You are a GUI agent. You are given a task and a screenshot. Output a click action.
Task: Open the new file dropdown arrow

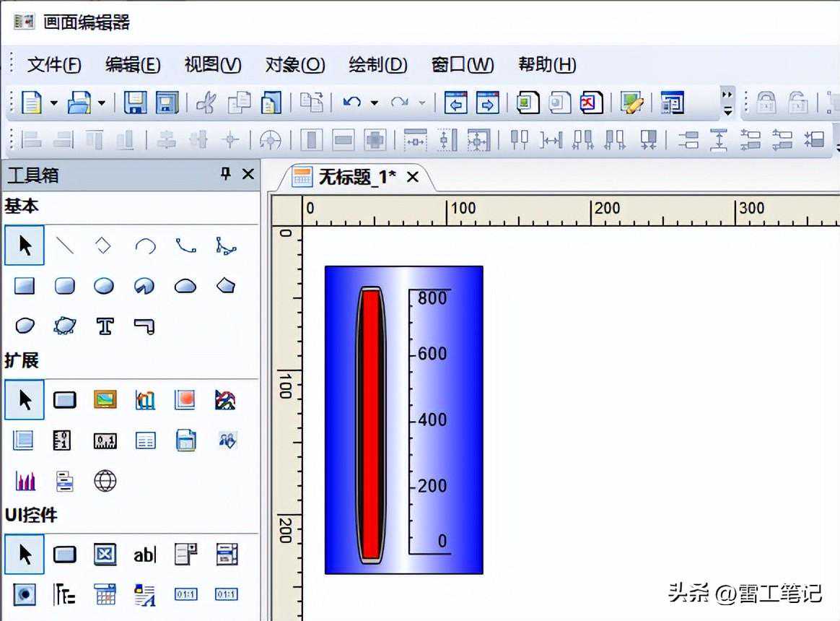tap(54, 103)
